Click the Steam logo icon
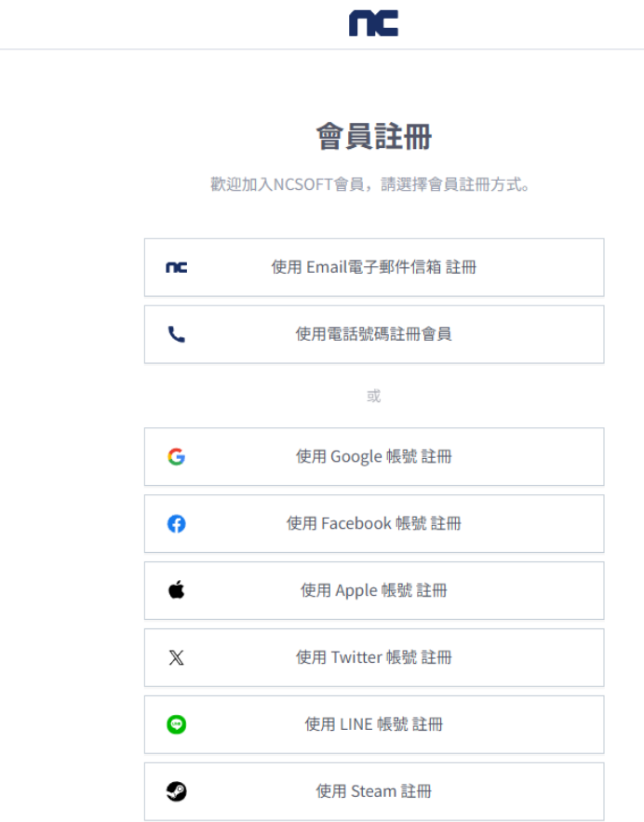This screenshot has width=644, height=822. point(177,790)
